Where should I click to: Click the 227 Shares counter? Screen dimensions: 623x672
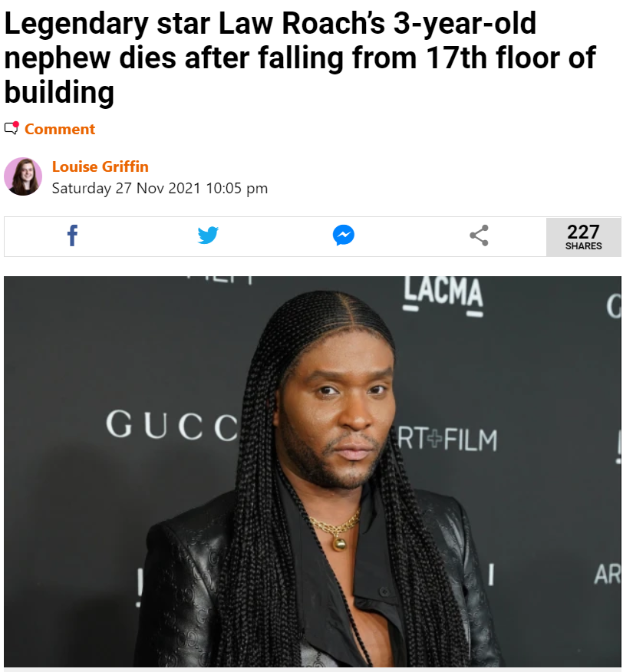(583, 237)
